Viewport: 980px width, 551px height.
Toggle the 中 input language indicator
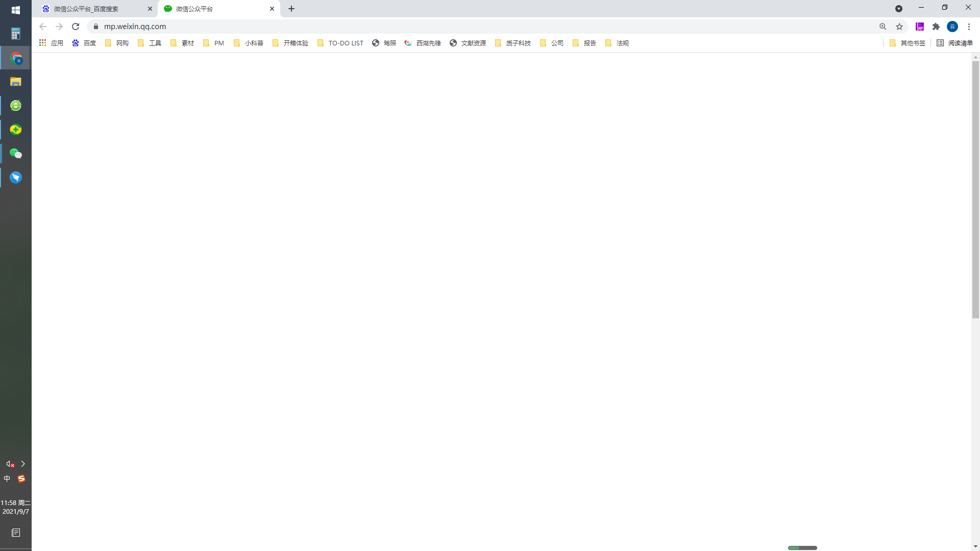click(7, 479)
